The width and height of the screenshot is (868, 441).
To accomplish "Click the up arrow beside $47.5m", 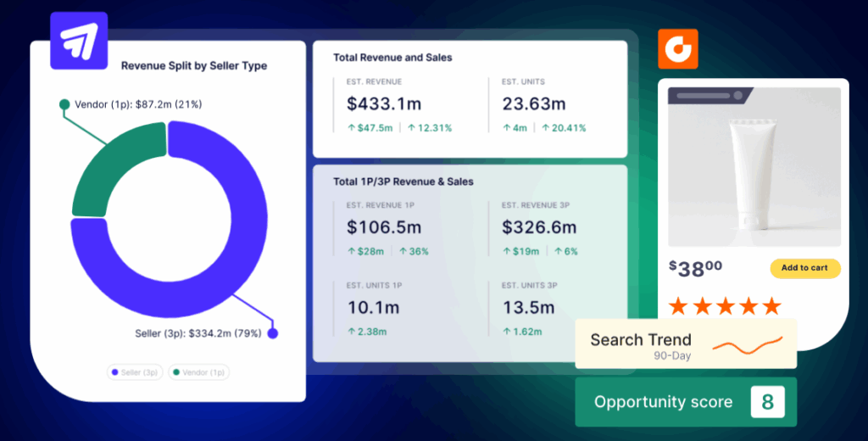I will tap(351, 128).
